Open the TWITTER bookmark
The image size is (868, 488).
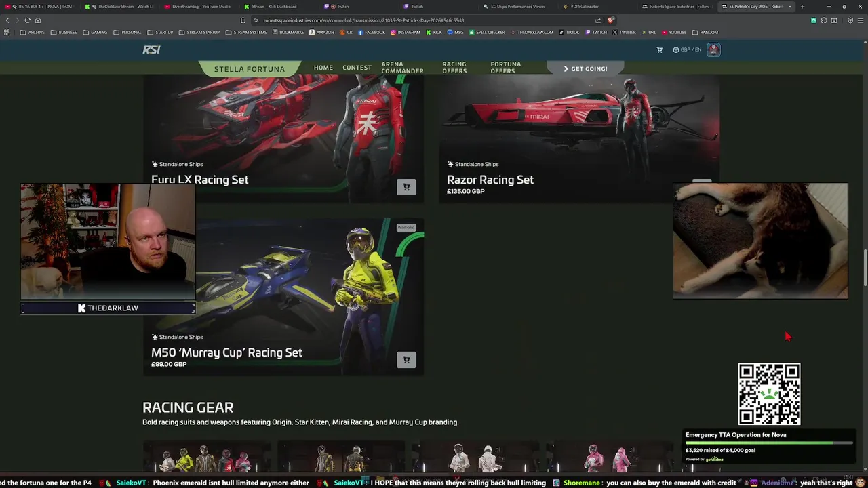click(x=624, y=32)
